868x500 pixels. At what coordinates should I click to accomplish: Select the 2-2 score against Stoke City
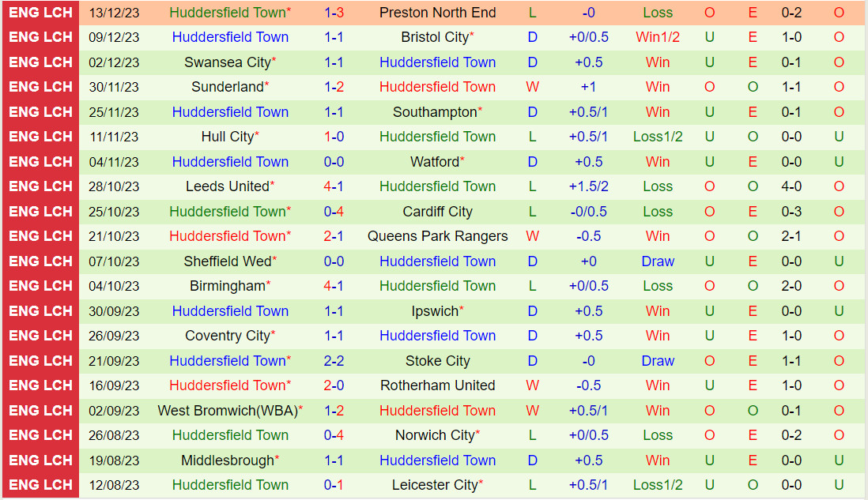tap(334, 361)
